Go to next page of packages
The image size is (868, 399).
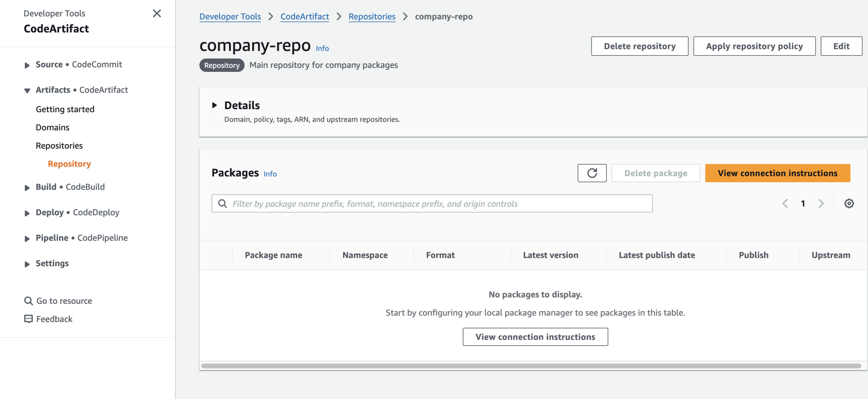point(821,203)
